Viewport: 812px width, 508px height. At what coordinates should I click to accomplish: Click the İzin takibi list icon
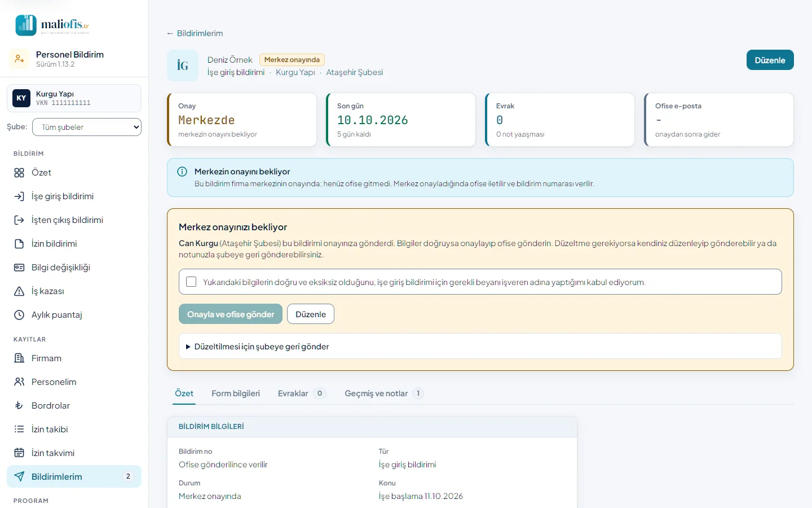tap(19, 430)
